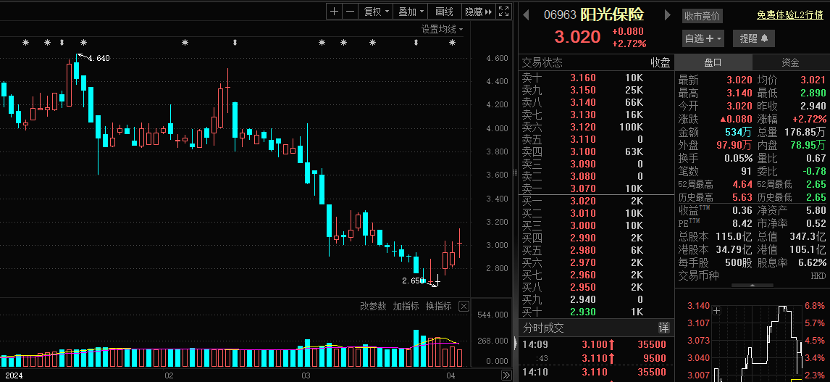Open 提醒 alert bell button
The width and height of the screenshot is (830, 382).
(754, 38)
